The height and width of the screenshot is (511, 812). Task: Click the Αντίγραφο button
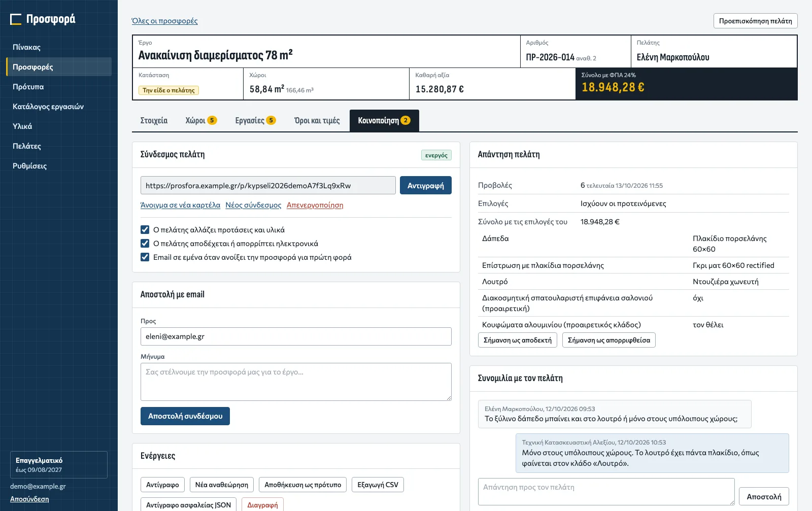tap(162, 485)
